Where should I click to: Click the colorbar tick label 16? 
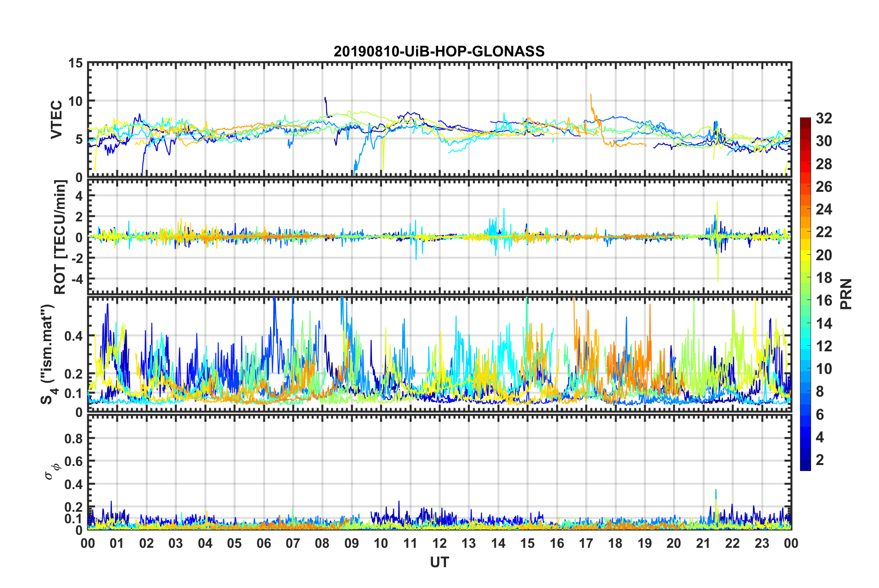824,300
